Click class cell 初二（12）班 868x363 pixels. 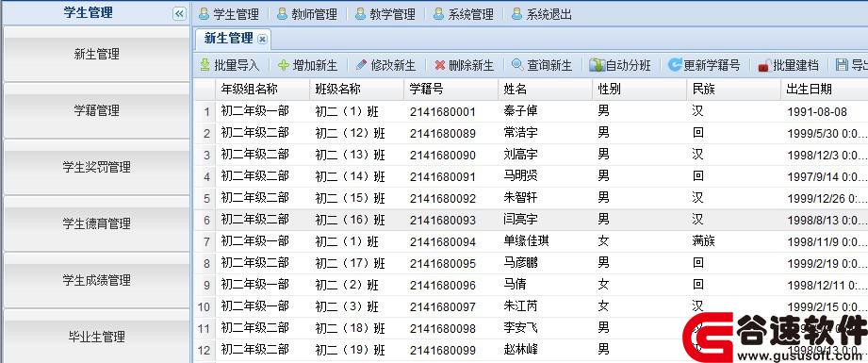point(351,133)
